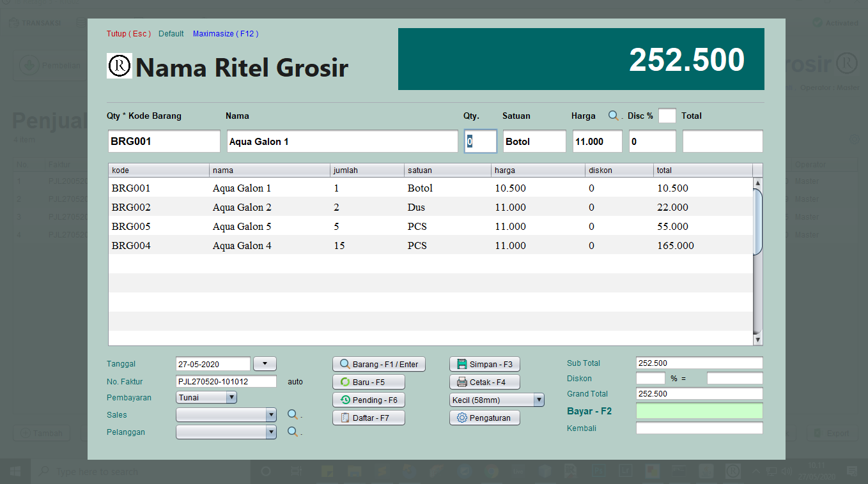Click the search icon next to Sales

pos(293,414)
